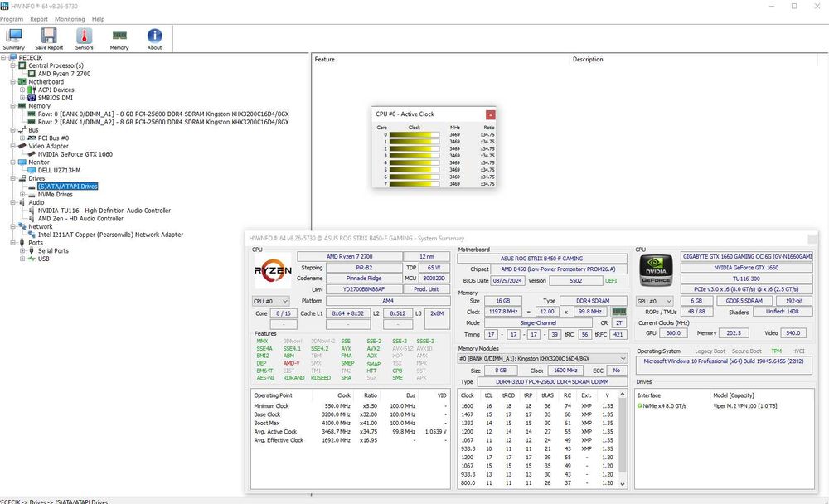This screenshot has width=829, height=504.
Task: Click the Motherboard board icon in tree
Action: point(22,81)
